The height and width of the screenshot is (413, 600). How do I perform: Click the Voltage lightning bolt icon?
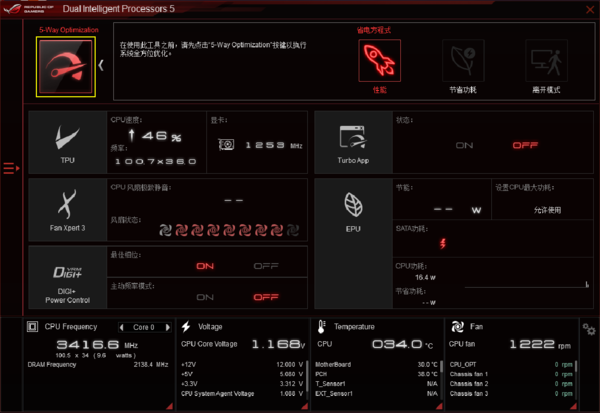pyautogui.click(x=186, y=326)
